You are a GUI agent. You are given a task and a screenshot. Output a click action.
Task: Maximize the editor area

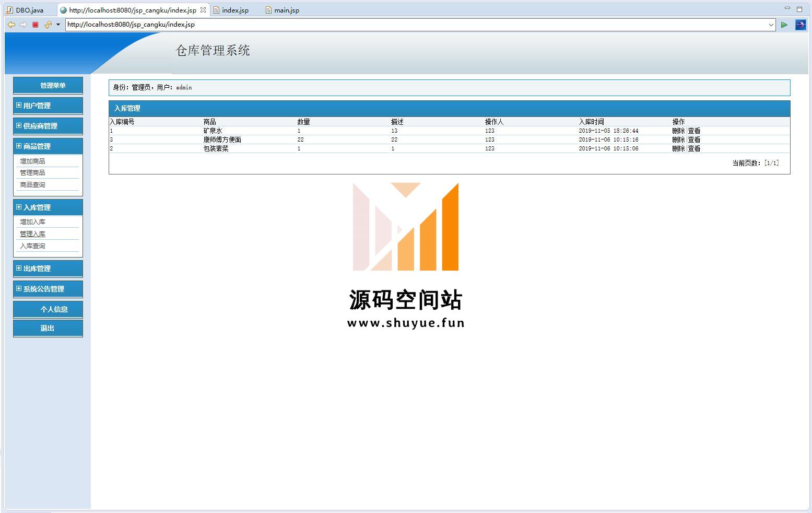(799, 9)
